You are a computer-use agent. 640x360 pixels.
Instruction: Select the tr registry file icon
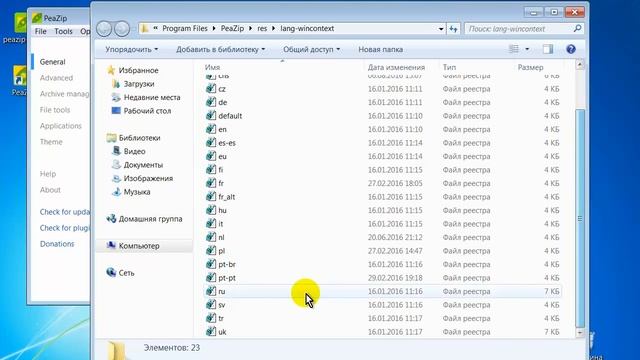pos(211,318)
